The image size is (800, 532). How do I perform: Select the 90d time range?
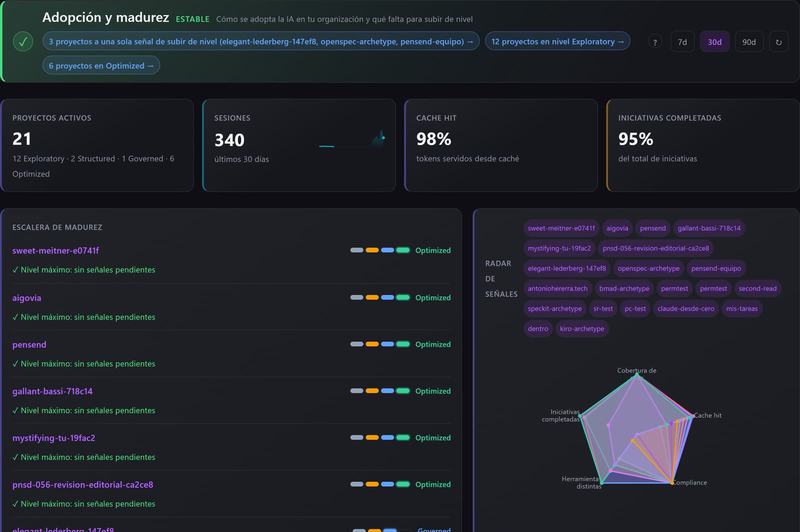(749, 42)
